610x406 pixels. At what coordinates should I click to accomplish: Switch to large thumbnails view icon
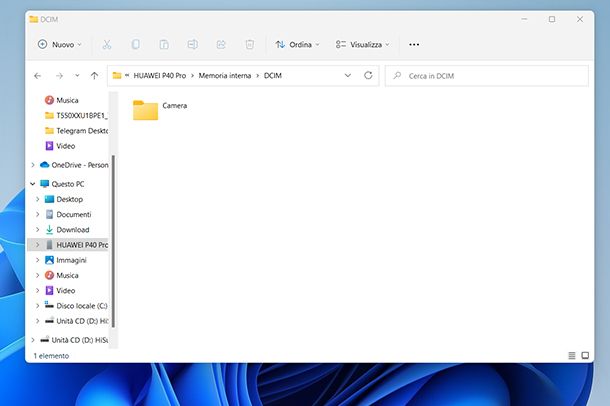point(585,355)
